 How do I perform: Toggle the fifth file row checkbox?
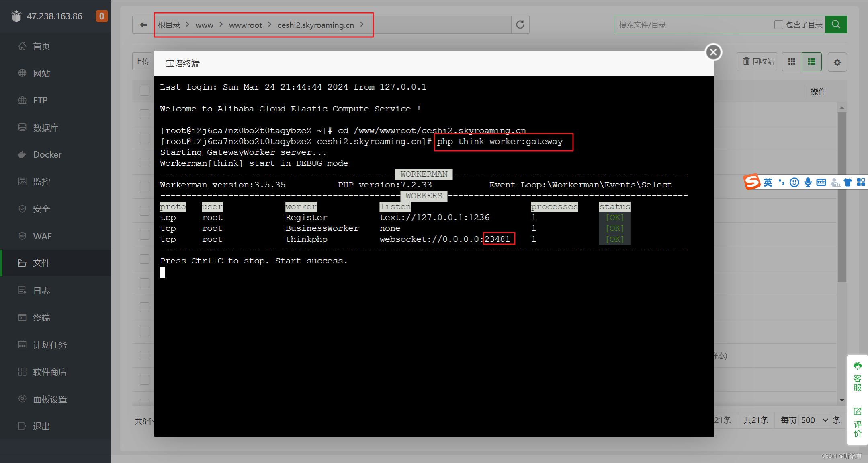(145, 211)
